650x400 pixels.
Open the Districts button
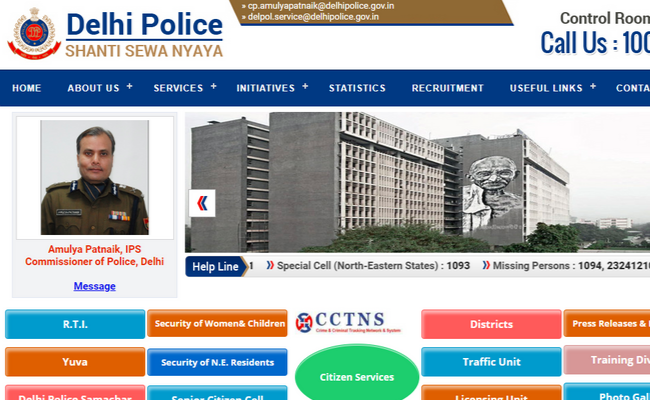491,324
